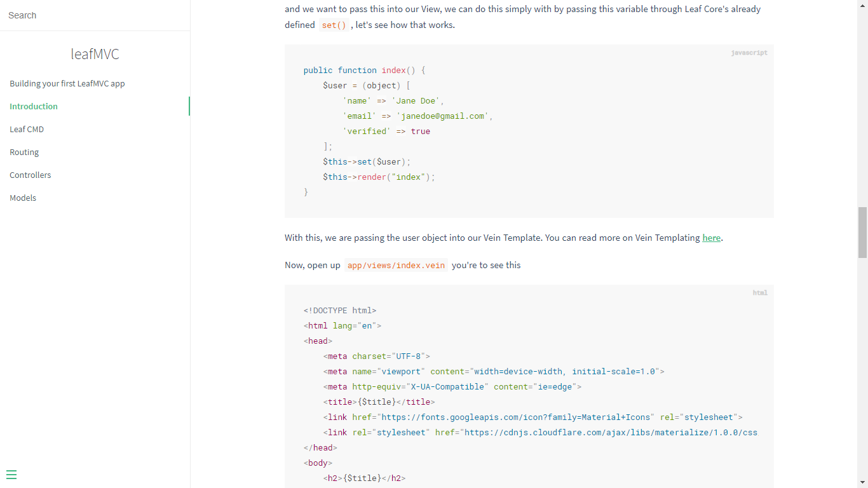Open Building your first LeafMVC app

67,83
